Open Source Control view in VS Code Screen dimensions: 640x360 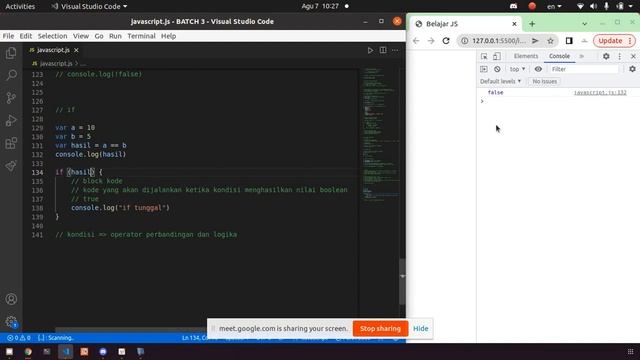point(11,98)
